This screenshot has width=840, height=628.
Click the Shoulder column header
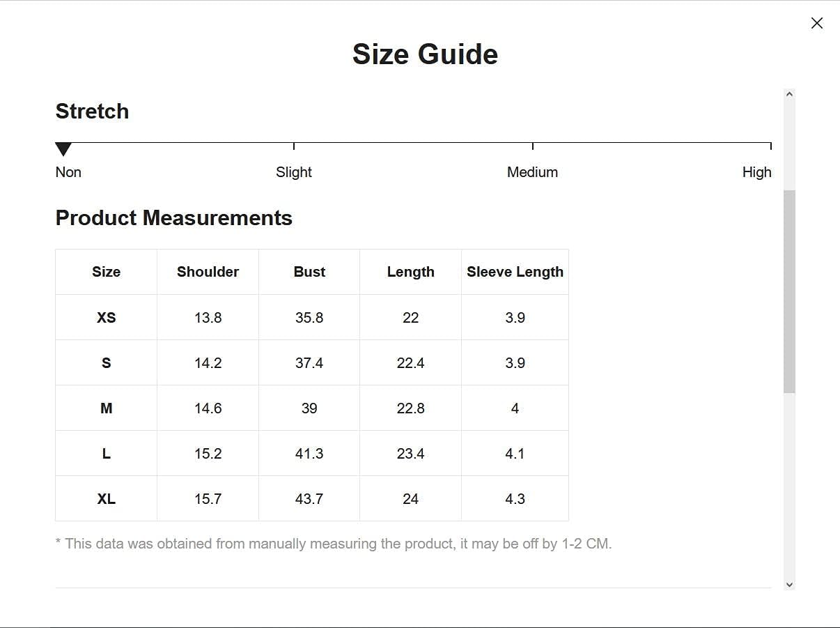tap(208, 272)
